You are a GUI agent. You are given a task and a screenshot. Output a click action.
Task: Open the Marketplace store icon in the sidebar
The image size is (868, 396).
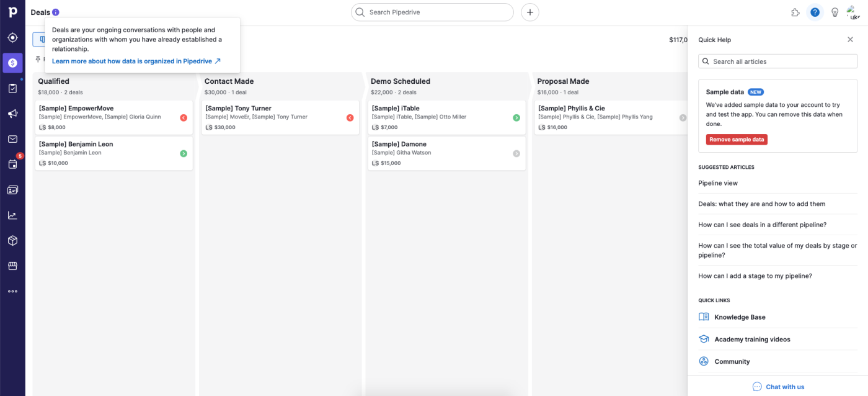coord(12,266)
